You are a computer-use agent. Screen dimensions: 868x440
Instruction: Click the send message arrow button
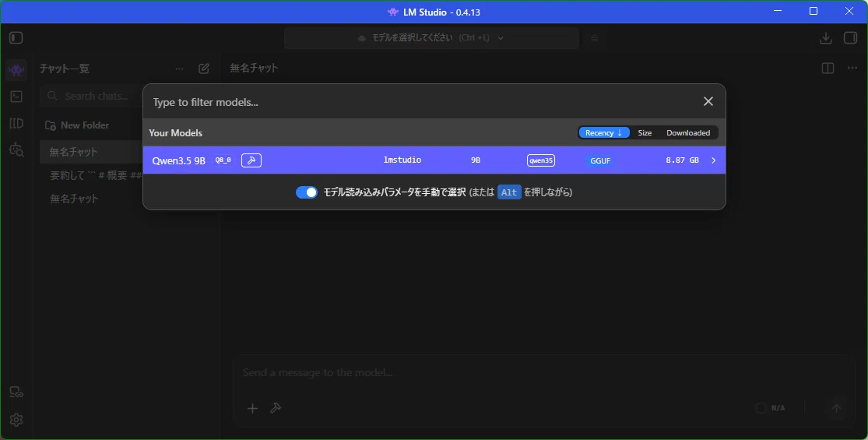pyautogui.click(x=836, y=408)
